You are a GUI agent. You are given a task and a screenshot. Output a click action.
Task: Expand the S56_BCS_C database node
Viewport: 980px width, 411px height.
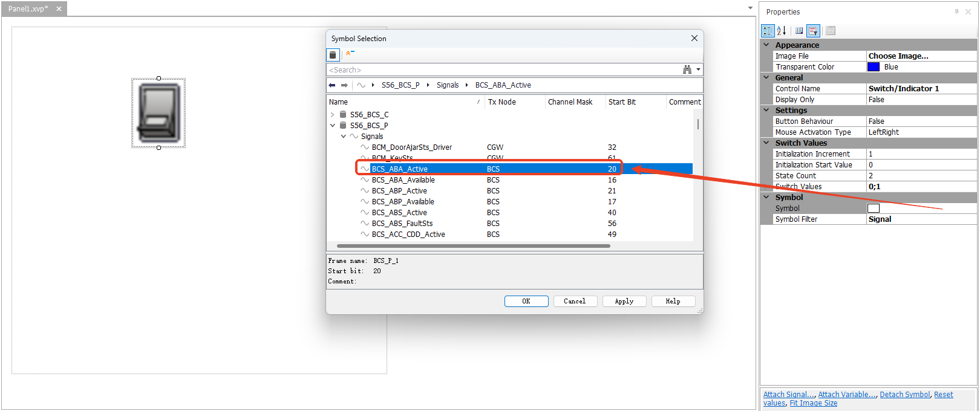click(x=332, y=114)
